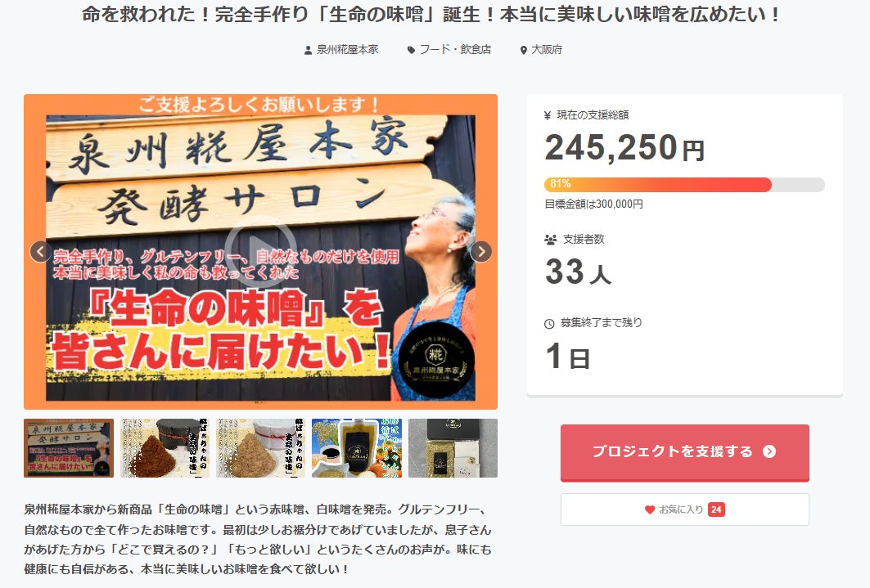The image size is (870, 588).
Task: Click the tag icon beside フード・飲食店
Action: click(x=411, y=51)
